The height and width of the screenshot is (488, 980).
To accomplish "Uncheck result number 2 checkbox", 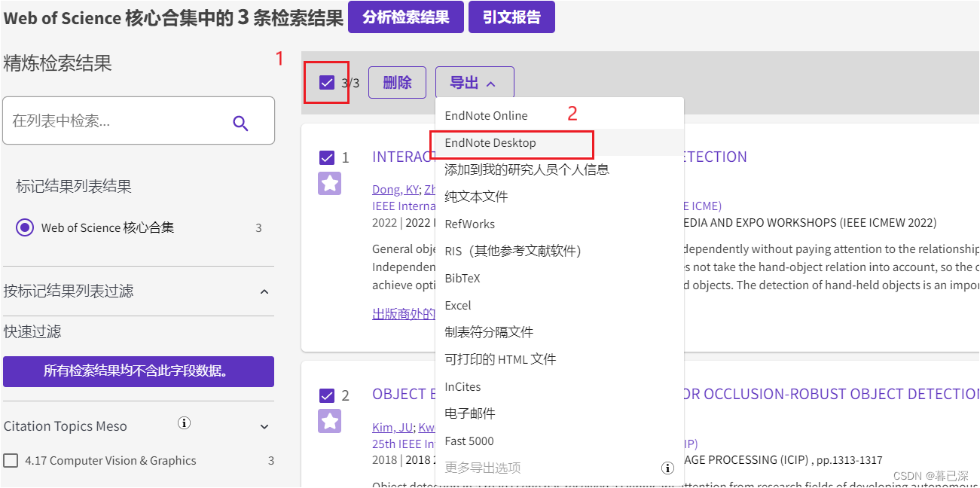I will point(327,395).
